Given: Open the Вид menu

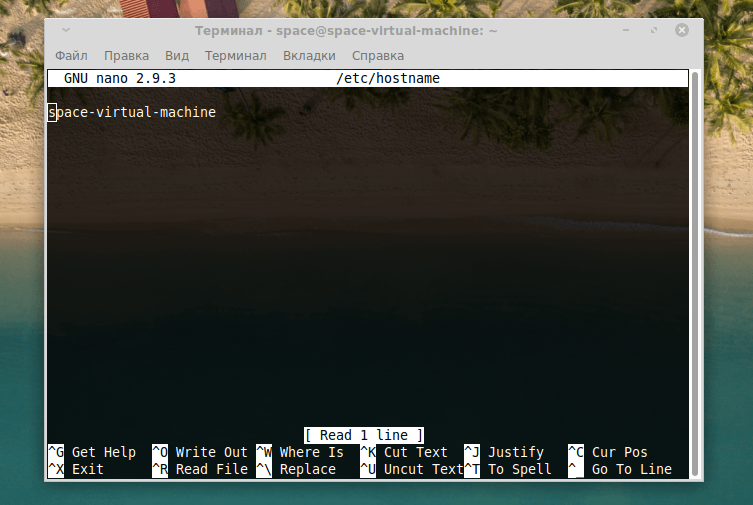Looking at the screenshot, I should (177, 56).
